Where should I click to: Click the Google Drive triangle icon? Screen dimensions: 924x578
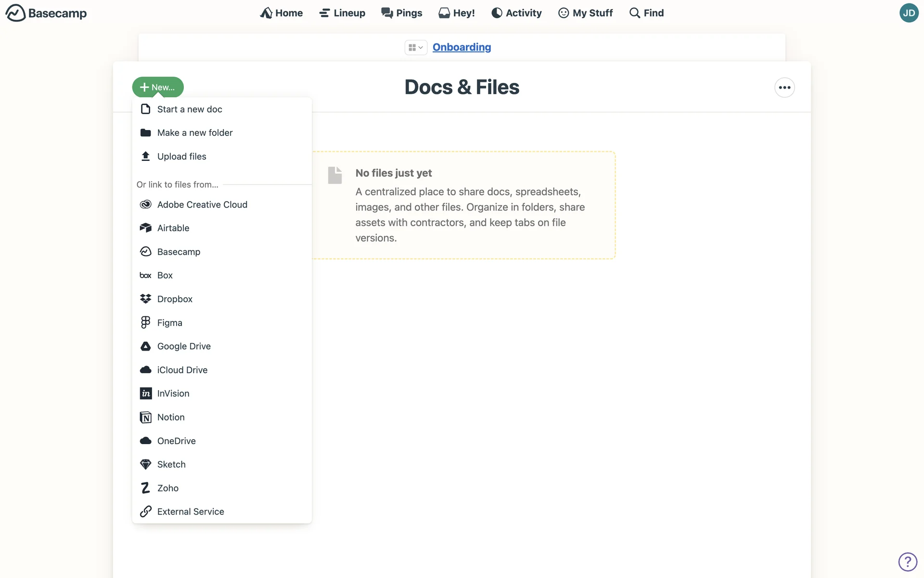pos(145,346)
